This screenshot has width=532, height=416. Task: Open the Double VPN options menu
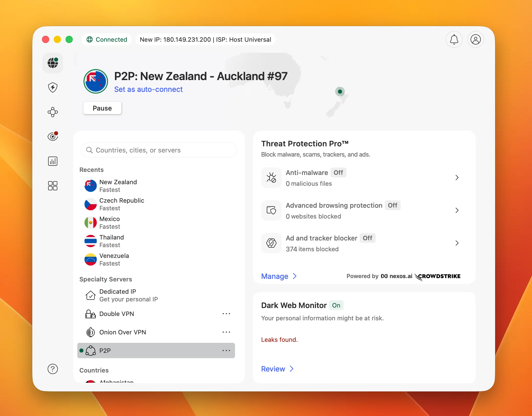coord(226,314)
